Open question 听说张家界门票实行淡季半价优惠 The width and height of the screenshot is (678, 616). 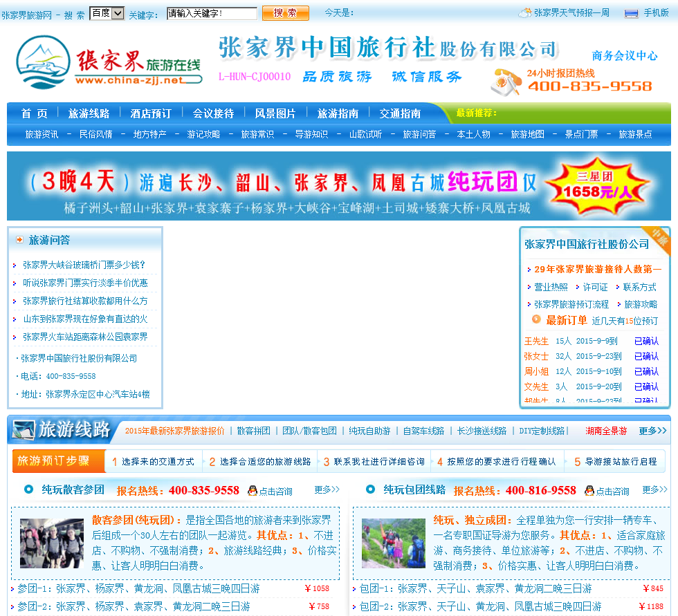click(x=85, y=283)
